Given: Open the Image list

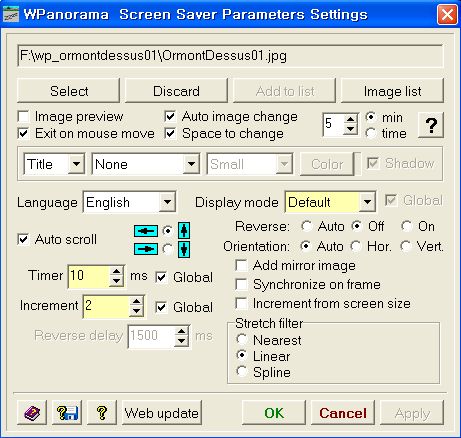Looking at the screenshot, I should click(392, 91).
